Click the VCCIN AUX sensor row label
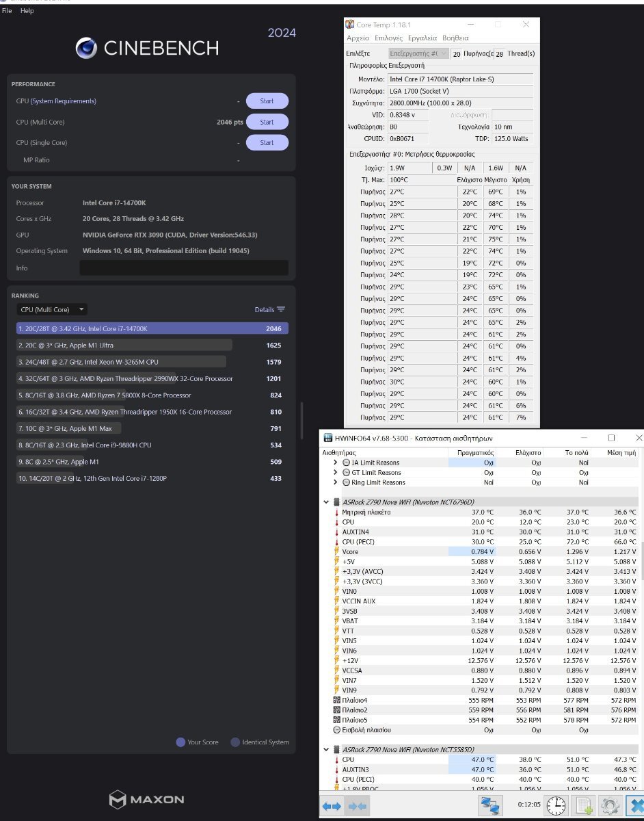644x821 pixels. pyautogui.click(x=360, y=601)
